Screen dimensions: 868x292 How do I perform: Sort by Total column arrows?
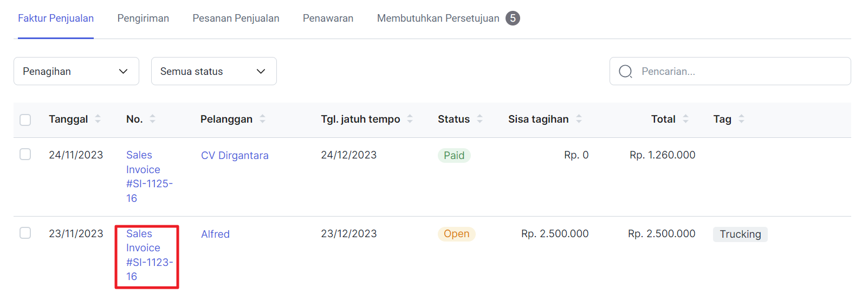pos(685,119)
